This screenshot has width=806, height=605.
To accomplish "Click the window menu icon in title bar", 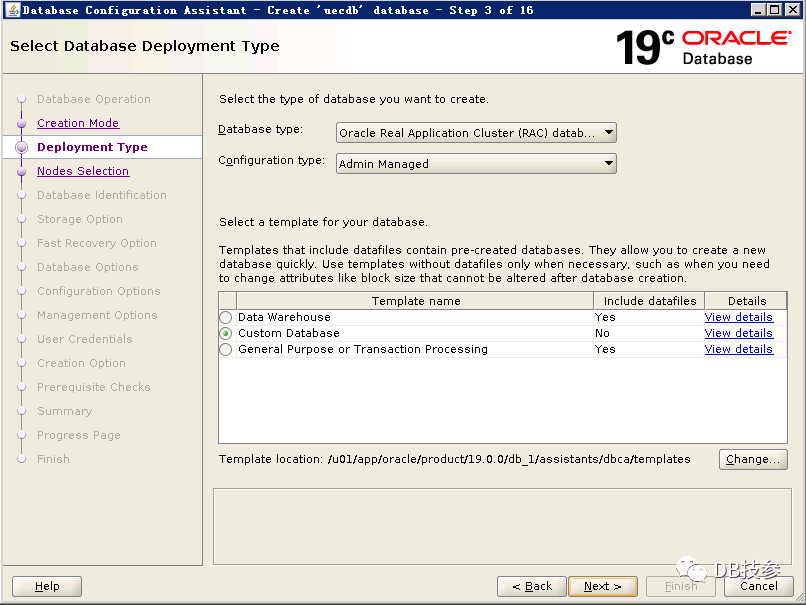I will (11, 10).
